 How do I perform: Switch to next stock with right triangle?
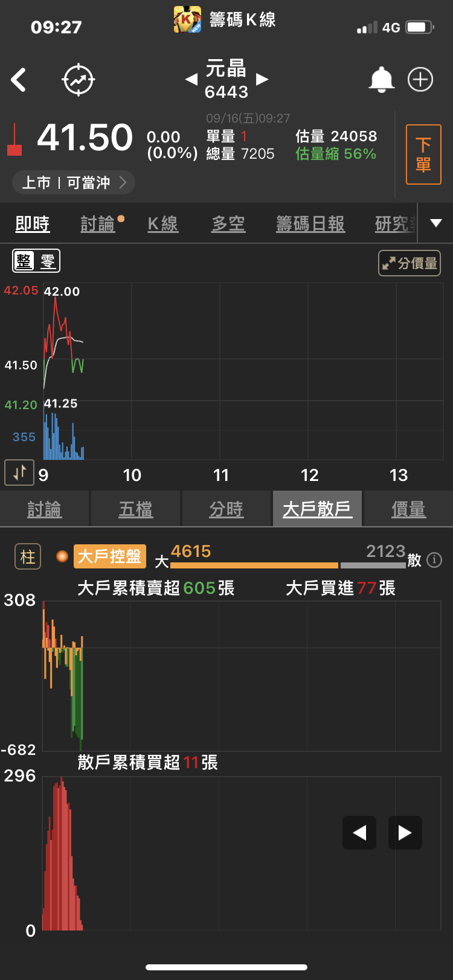click(262, 79)
